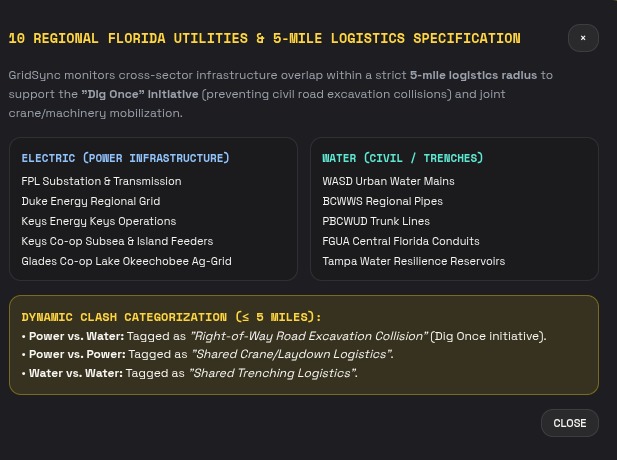Select the modal title about Florida utilities
Image resolution: width=617 pixels, height=460 pixels.
[264, 39]
